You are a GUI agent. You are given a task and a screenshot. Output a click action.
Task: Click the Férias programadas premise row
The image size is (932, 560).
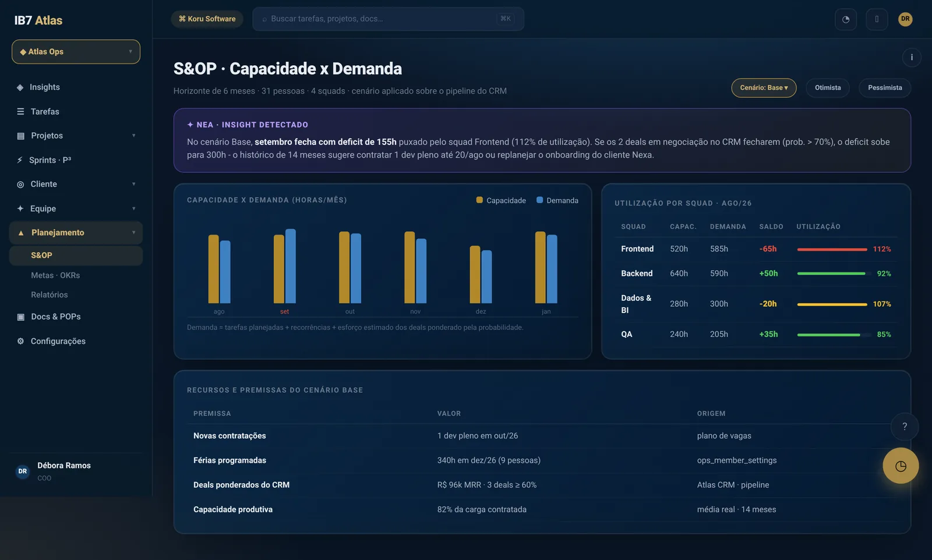542,460
